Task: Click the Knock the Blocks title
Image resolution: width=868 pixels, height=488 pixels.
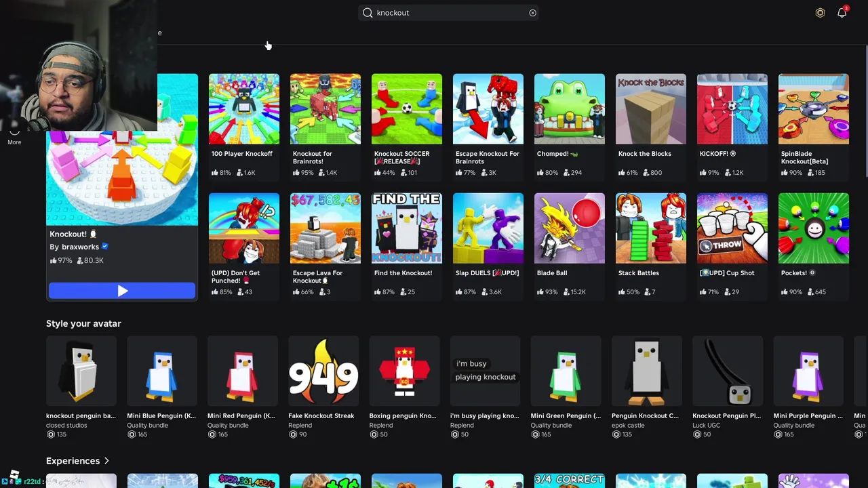Action: [x=645, y=154]
